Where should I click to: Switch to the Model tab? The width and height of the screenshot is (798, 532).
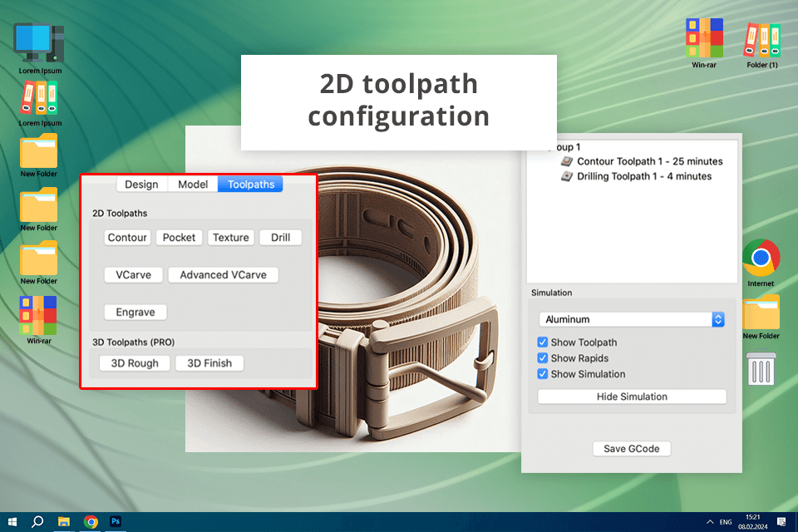[x=193, y=185]
